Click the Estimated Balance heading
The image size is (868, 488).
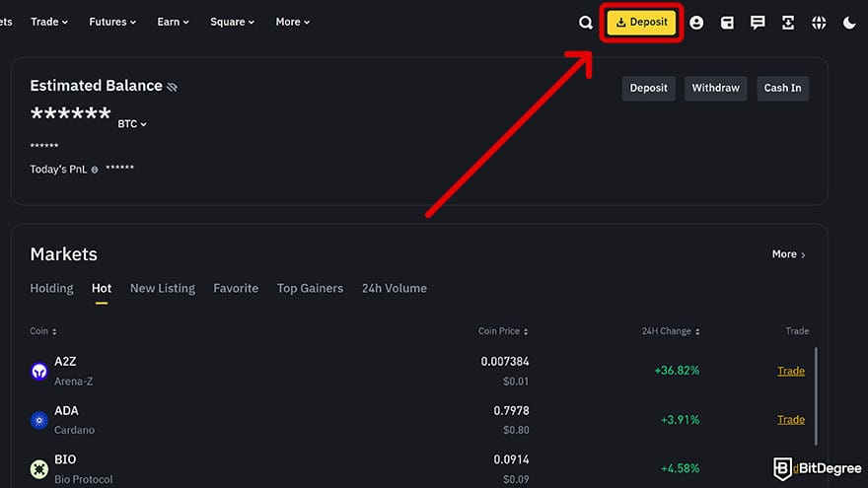(96, 86)
